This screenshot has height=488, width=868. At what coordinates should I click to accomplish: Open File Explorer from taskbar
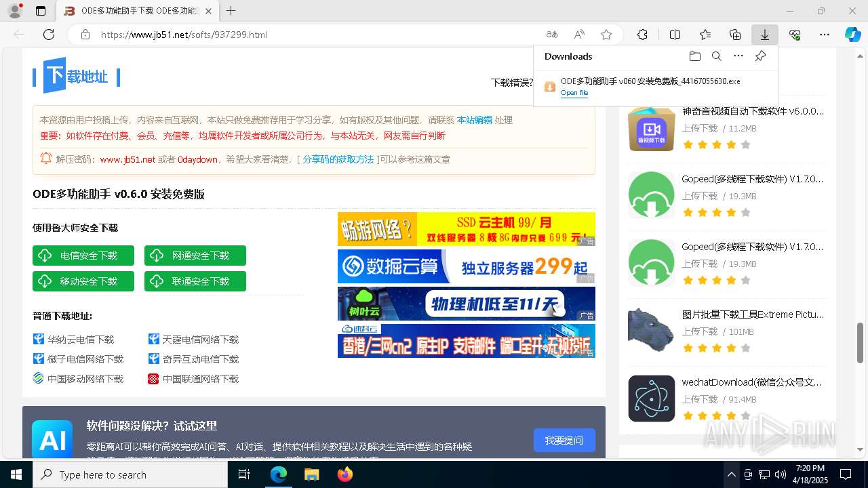311,474
